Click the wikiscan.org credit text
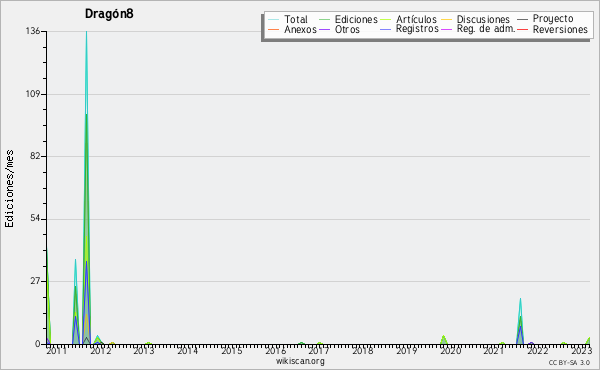Image resolution: width=600 pixels, height=370 pixels. click(300, 361)
